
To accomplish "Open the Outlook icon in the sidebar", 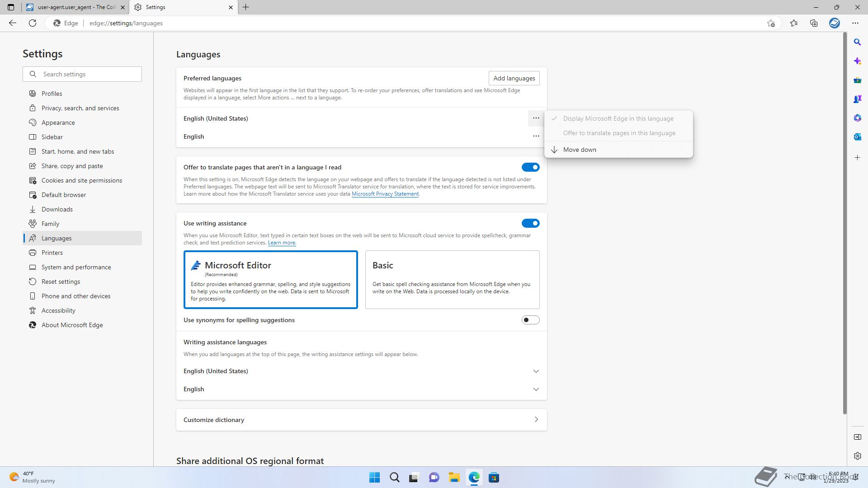I will click(857, 137).
